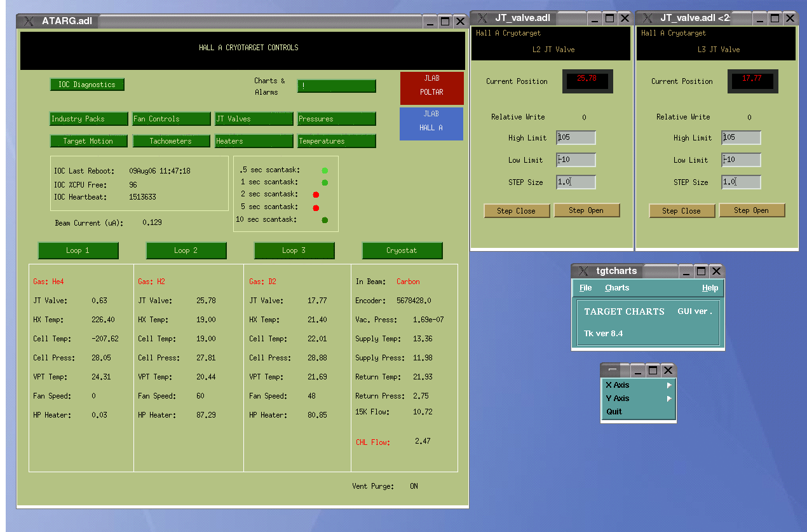The height and width of the screenshot is (532, 807).
Task: Open Loop 3 details
Action: coord(294,250)
